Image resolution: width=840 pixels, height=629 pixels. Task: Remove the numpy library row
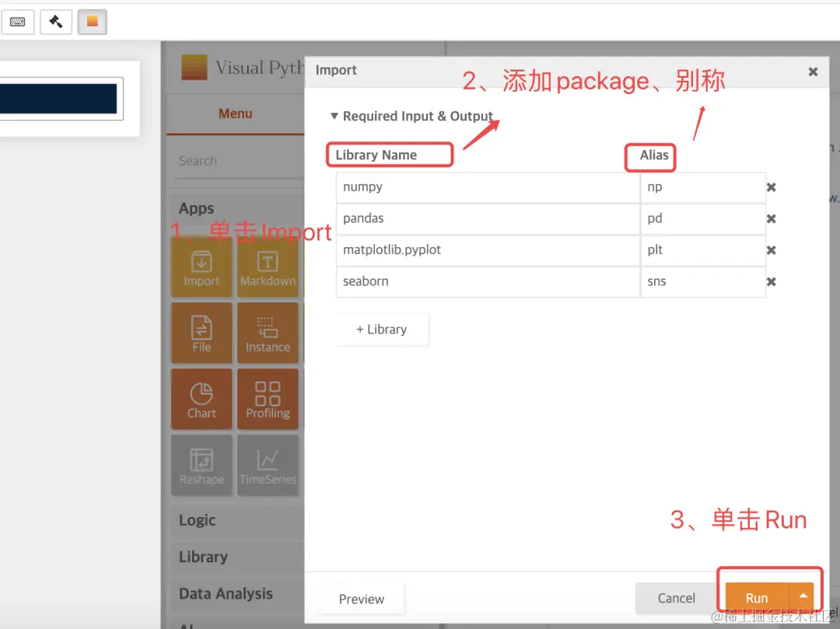click(x=771, y=187)
